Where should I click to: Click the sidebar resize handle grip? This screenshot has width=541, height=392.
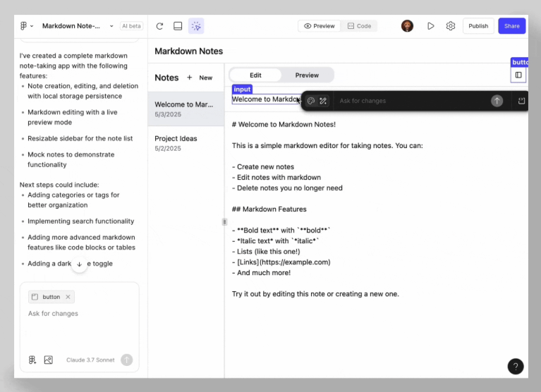pos(224,221)
